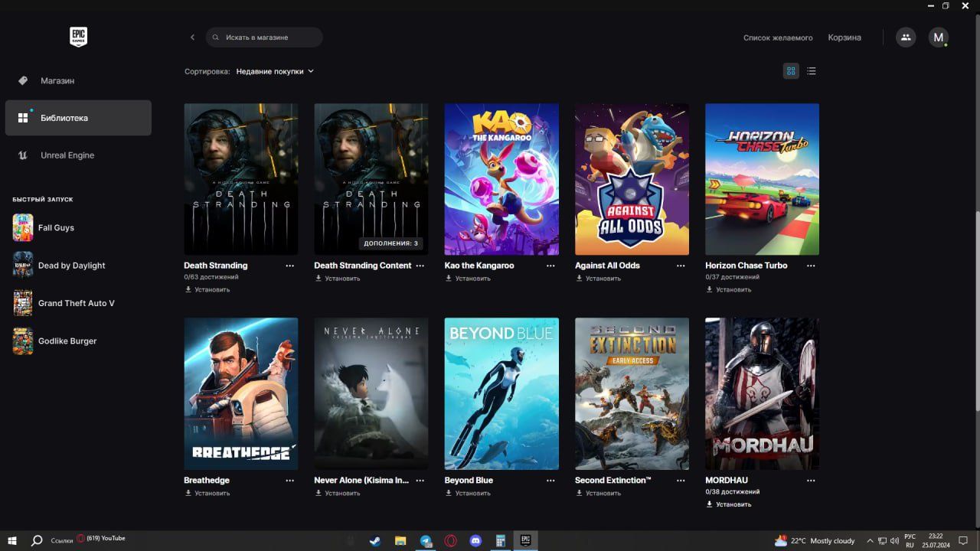Open the three-dot menu for Death Stranding Content
Image resolution: width=980 pixels, height=551 pixels.
pos(420,266)
